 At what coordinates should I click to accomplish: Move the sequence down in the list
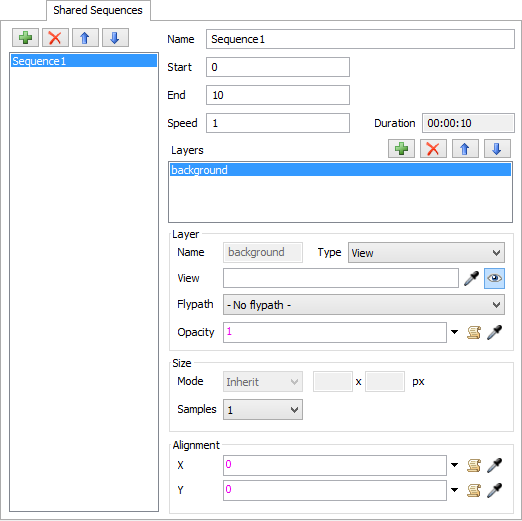pos(115,38)
